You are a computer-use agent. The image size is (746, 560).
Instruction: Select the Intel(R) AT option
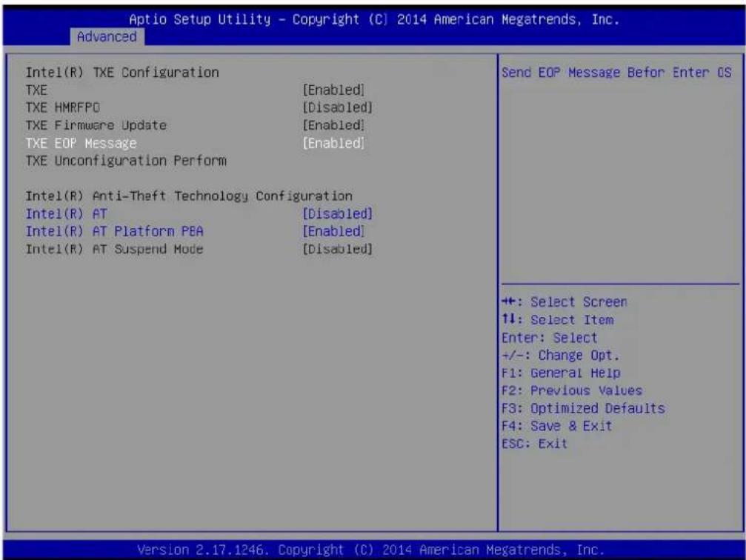point(67,214)
